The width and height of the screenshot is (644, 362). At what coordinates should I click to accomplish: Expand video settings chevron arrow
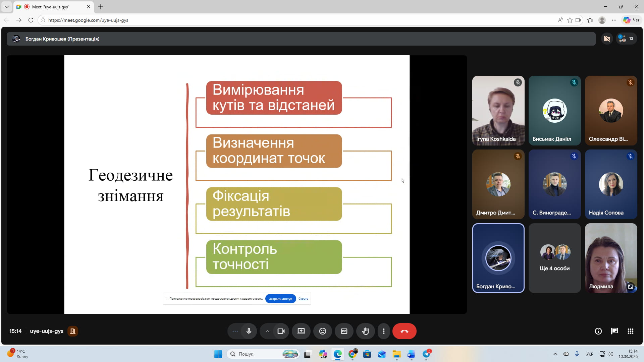[x=267, y=331]
